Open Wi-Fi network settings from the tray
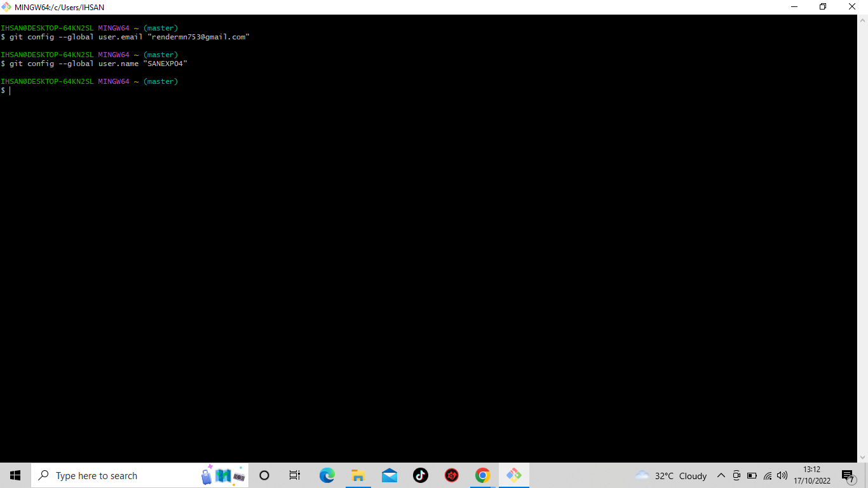The image size is (868, 488). point(767,475)
